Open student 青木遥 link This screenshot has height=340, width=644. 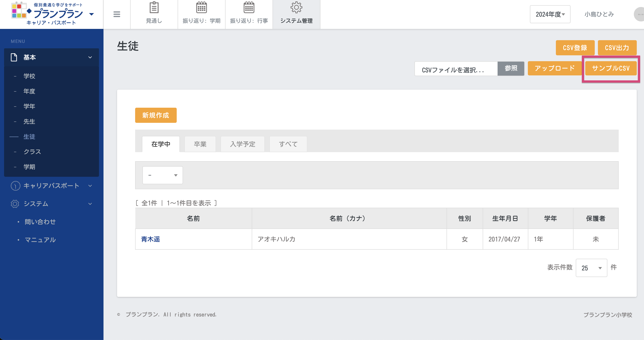[x=150, y=239]
